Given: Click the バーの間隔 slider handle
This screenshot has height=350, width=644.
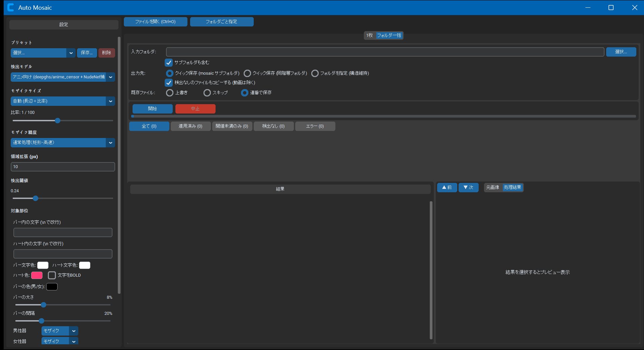Looking at the screenshot, I should [42, 321].
